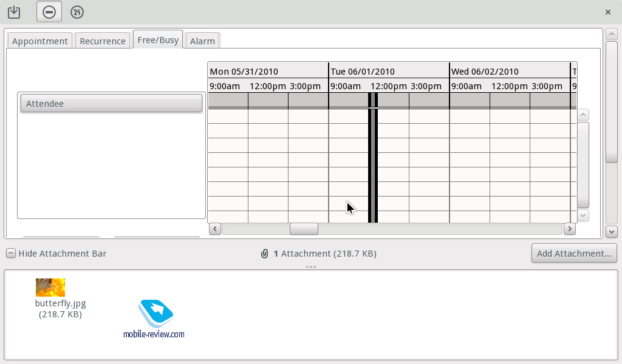Click right arrow of free/busy horizontal scrollbar
Image resolution: width=622 pixels, height=364 pixels.
pos(569,229)
